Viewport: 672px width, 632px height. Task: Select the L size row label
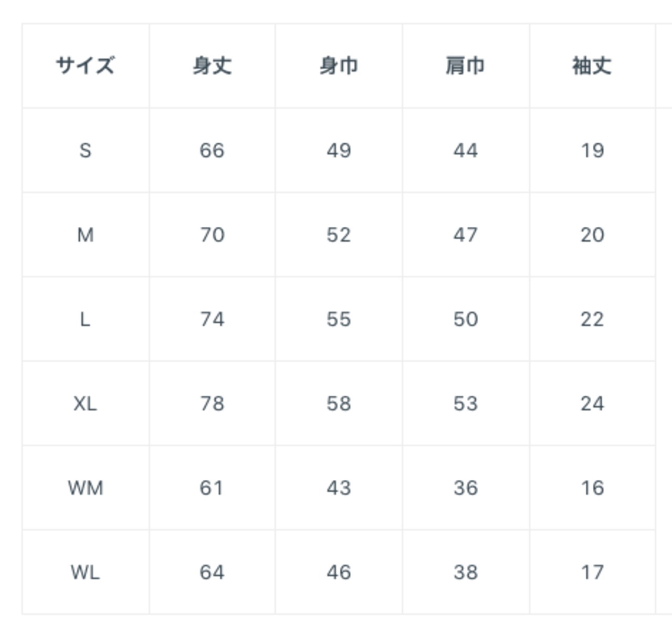pyautogui.click(x=85, y=319)
